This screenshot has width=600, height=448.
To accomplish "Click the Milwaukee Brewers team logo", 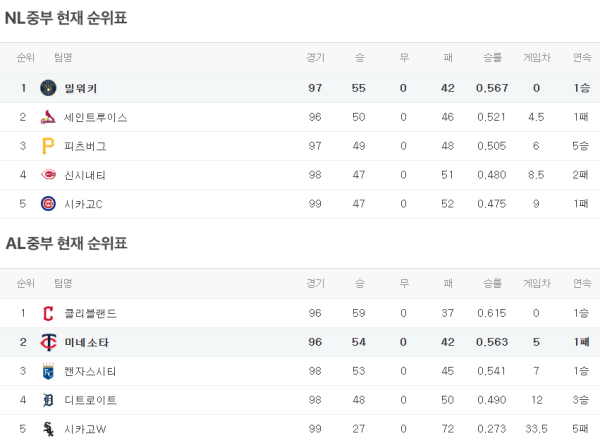I will pos(48,88).
